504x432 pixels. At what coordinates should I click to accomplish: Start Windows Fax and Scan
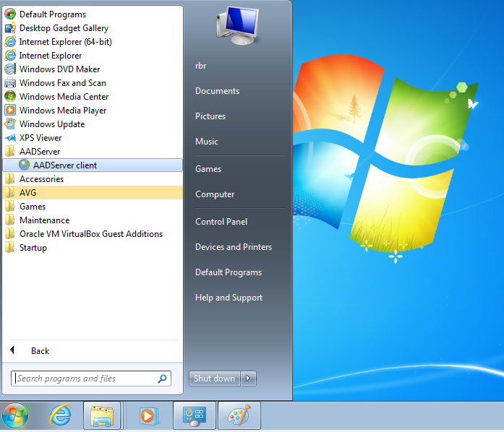[62, 83]
